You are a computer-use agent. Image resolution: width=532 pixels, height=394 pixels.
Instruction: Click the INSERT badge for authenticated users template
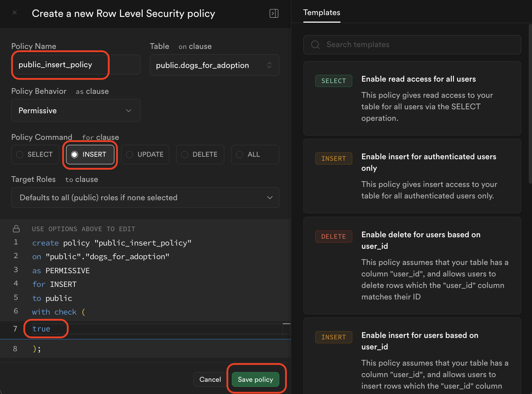tap(333, 159)
